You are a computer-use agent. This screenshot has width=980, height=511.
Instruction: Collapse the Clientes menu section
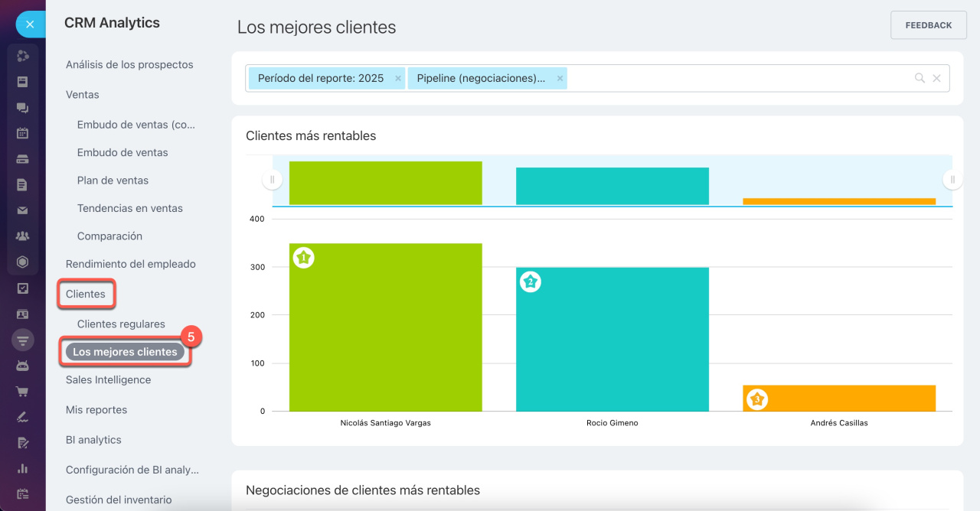click(x=86, y=294)
